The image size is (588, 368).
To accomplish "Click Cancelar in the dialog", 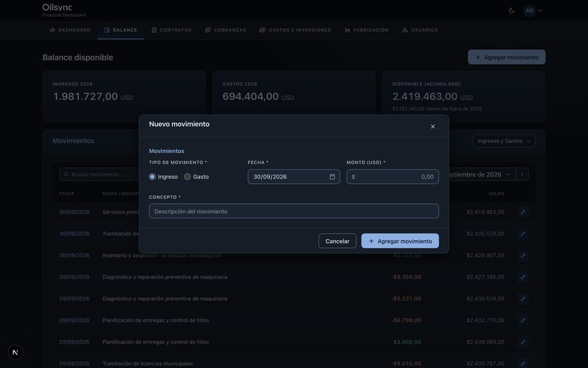I will (337, 241).
